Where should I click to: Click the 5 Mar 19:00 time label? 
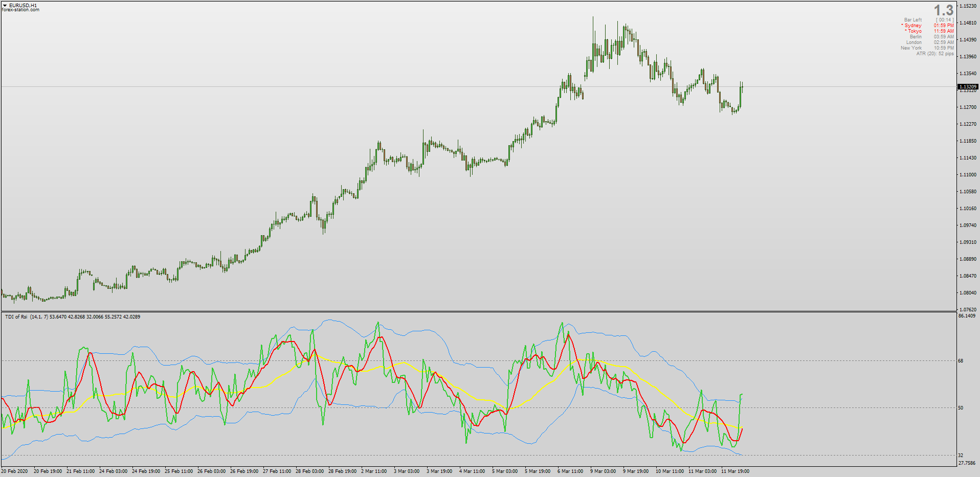[538, 471]
